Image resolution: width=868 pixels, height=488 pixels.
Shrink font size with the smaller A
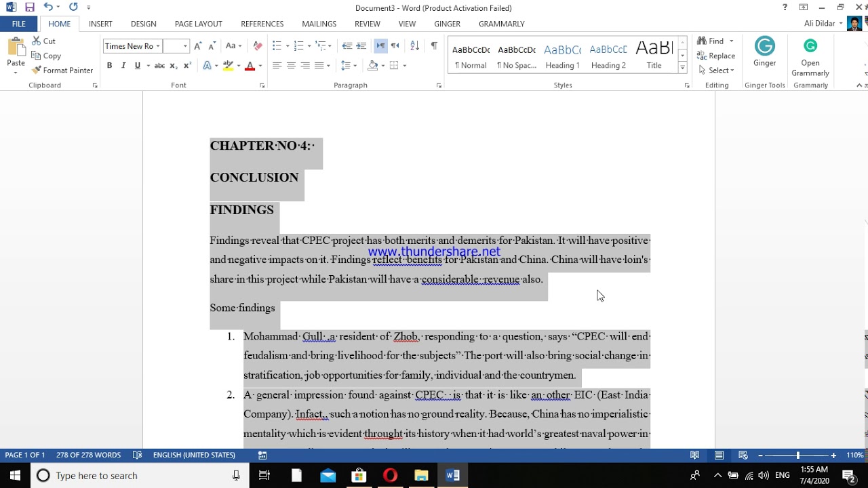(212, 46)
